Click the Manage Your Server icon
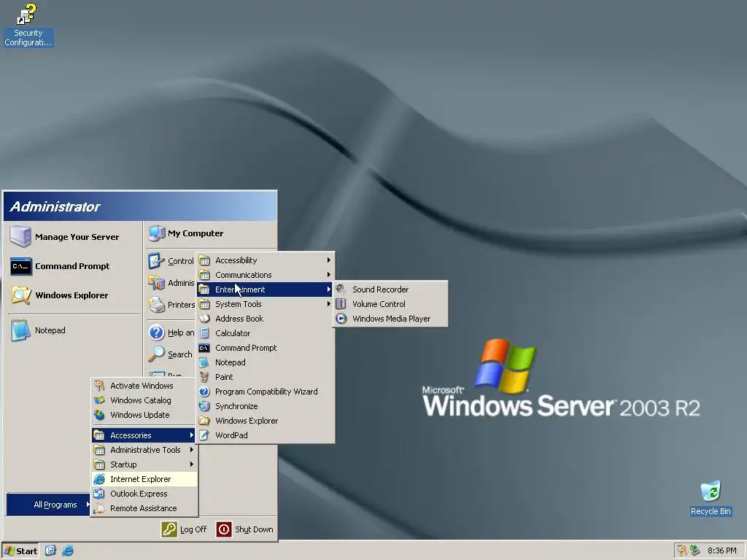The width and height of the screenshot is (747, 560). click(20, 237)
